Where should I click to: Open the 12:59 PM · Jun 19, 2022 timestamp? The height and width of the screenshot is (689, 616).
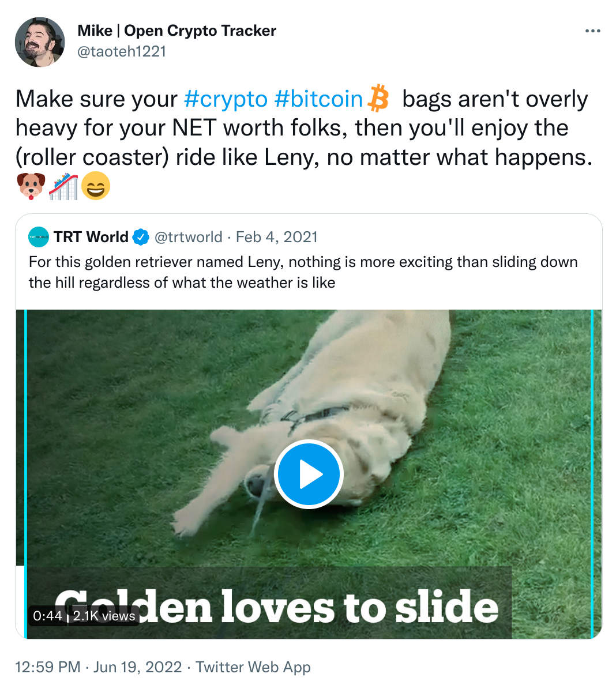(x=98, y=667)
